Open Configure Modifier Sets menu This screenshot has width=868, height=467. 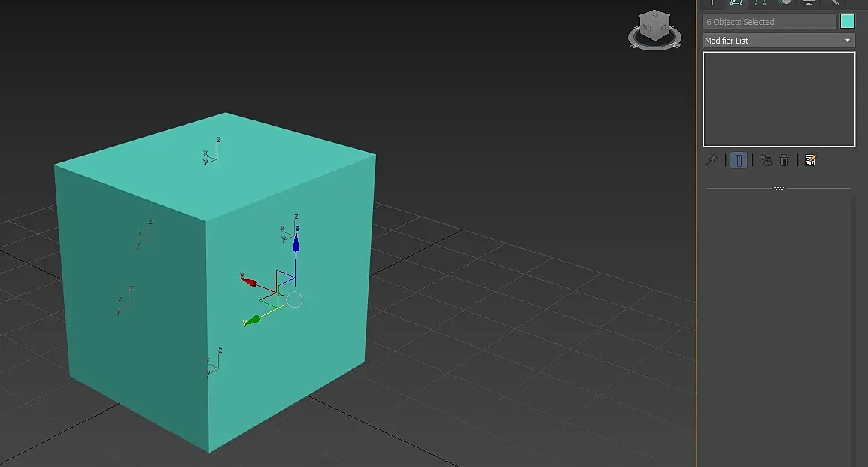pos(810,160)
